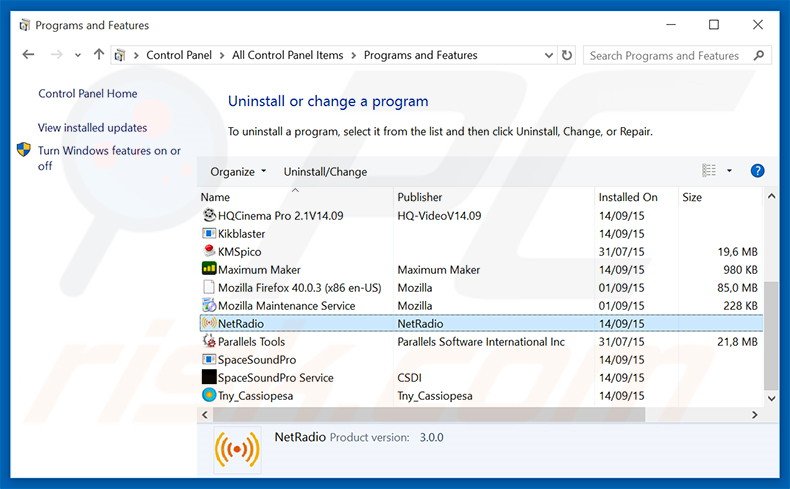Open Turn Windows features on or off
This screenshot has height=489, width=790.
109,158
